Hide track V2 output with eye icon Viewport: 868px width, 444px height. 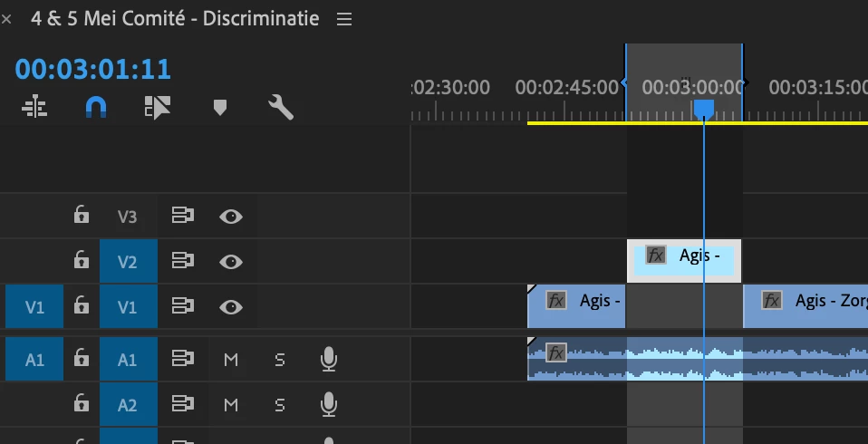[231, 262]
